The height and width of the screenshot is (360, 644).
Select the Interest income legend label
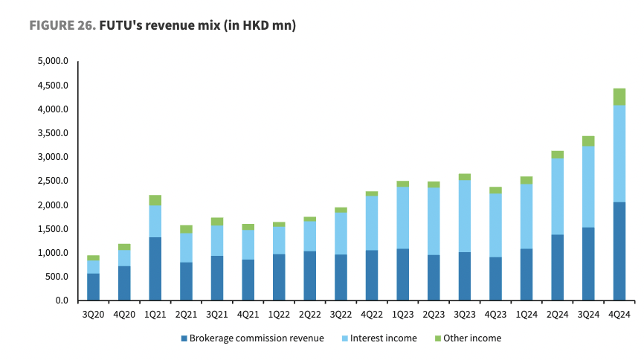click(x=382, y=338)
